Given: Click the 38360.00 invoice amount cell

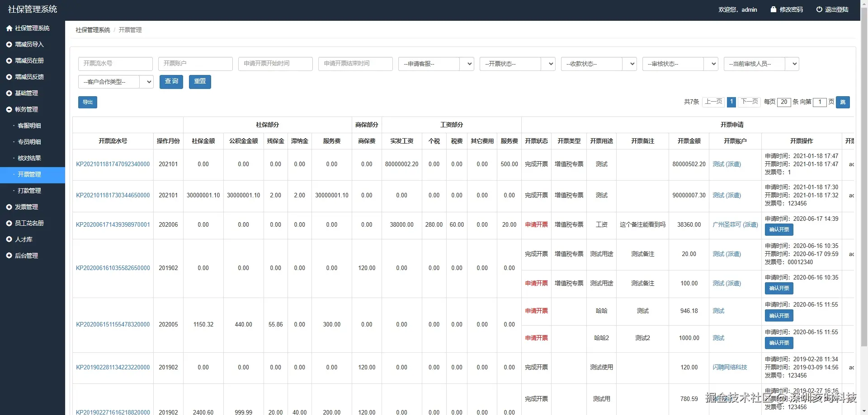Looking at the screenshot, I should pos(689,225).
